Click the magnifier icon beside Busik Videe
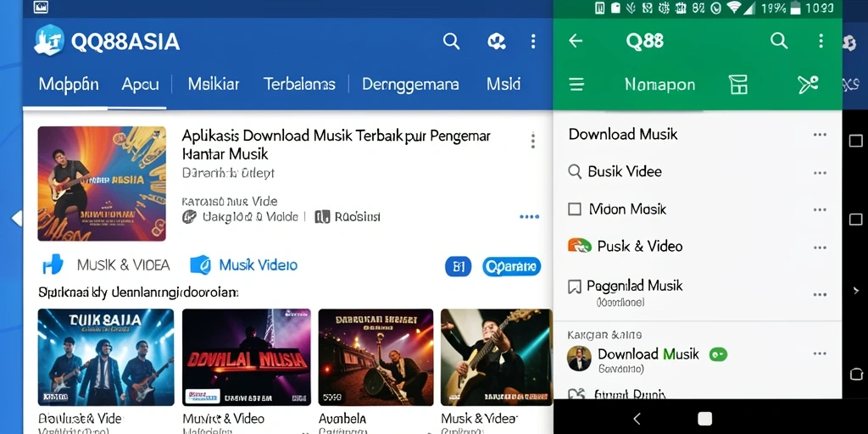The image size is (868, 434). [575, 171]
